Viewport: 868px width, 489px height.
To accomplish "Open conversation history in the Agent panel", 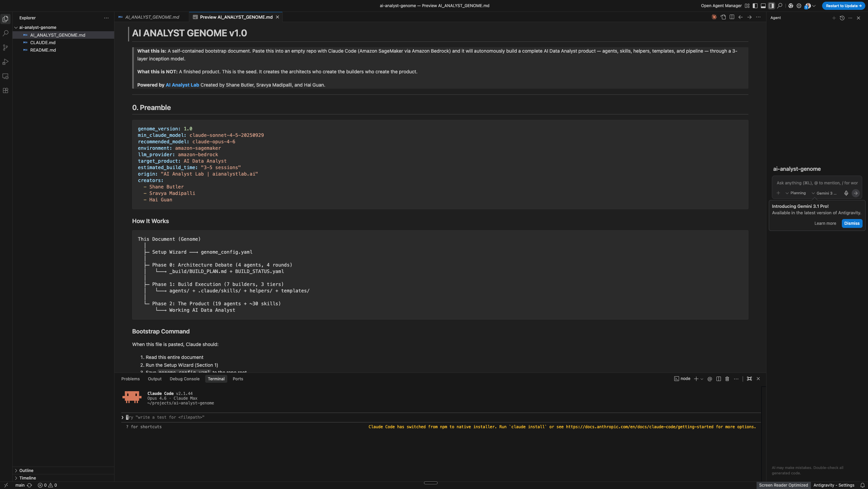I will pos(842,18).
